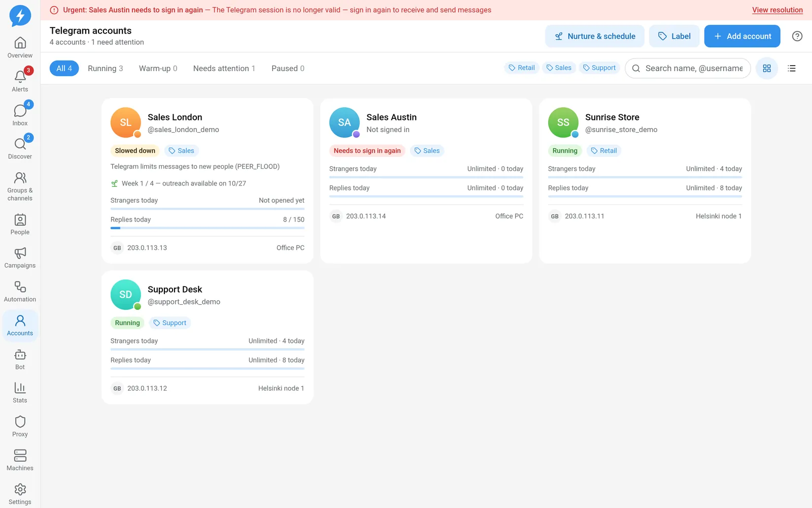This screenshot has height=508, width=812.
Task: Click the Needs to sign in again badge
Action: point(367,150)
